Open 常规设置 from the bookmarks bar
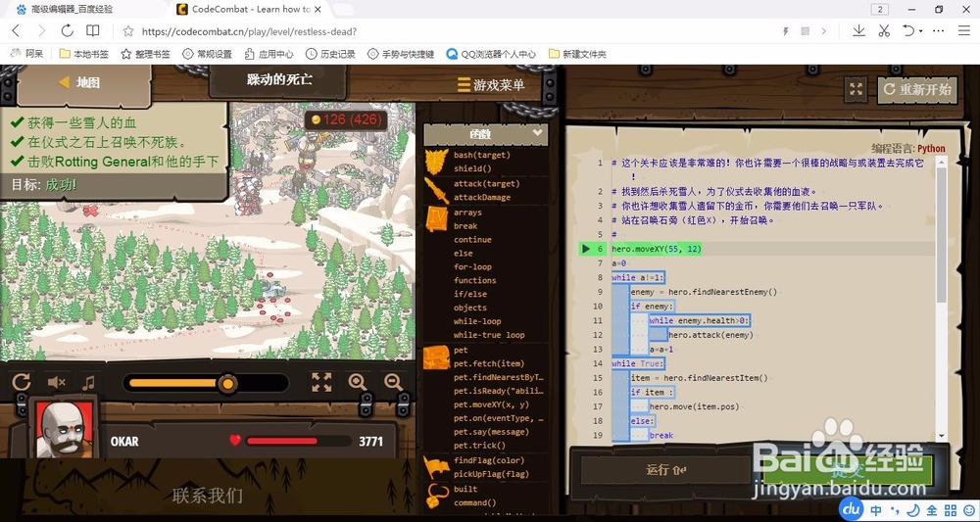Screen dimensions: 980x522 207,54
